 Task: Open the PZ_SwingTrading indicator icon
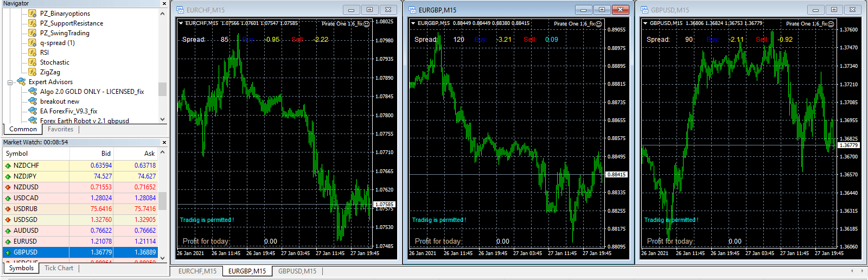[33, 33]
